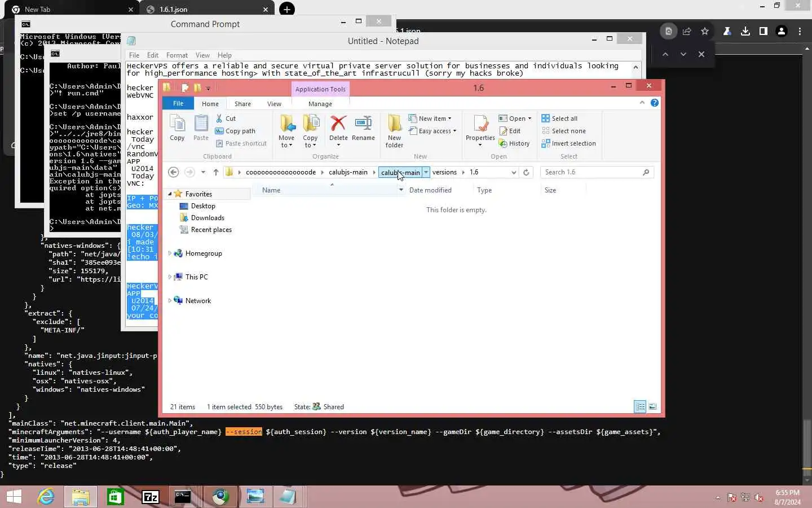Expand the Open button dropdown

529,119
